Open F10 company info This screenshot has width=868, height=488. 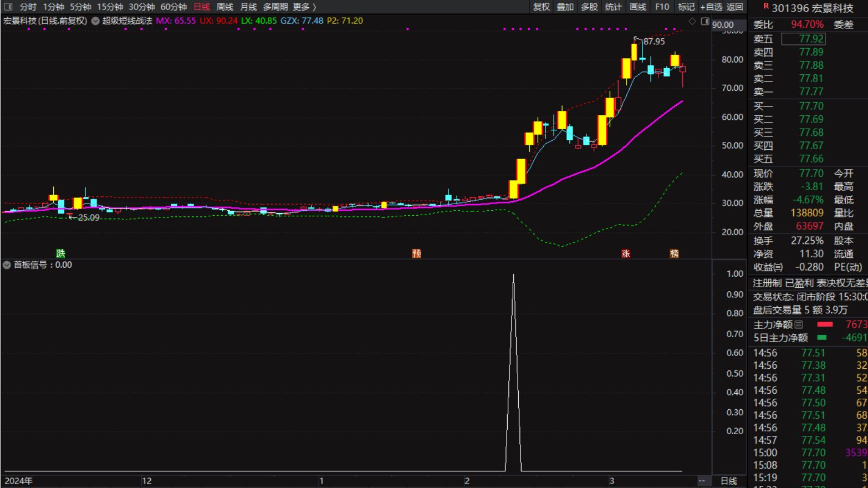click(662, 7)
